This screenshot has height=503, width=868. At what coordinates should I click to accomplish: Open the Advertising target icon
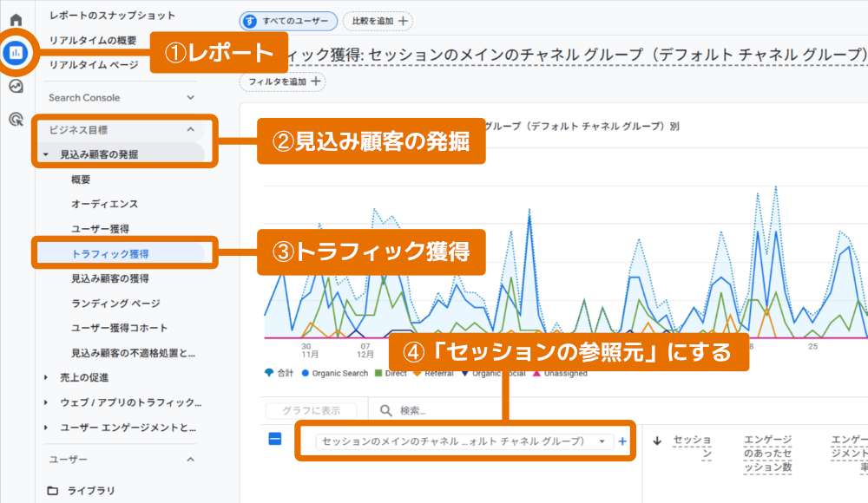[16, 120]
